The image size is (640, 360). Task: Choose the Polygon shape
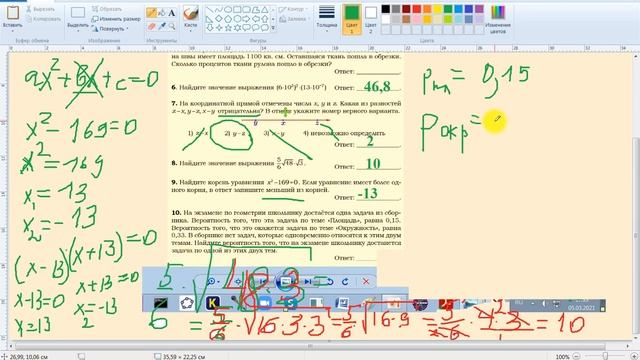(256, 9)
